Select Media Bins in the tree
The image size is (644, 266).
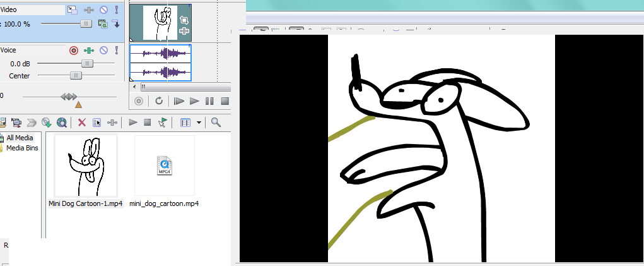pyautogui.click(x=21, y=148)
